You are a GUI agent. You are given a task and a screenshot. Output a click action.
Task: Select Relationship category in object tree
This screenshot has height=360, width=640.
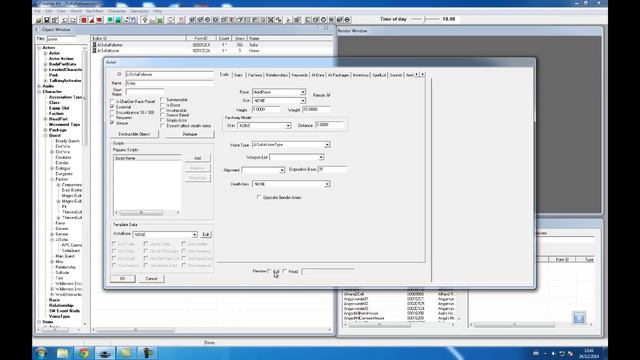[x=61, y=305]
